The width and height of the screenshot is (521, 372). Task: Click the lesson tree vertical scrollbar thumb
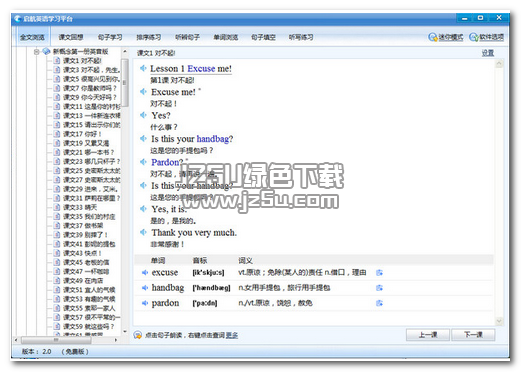125,83
